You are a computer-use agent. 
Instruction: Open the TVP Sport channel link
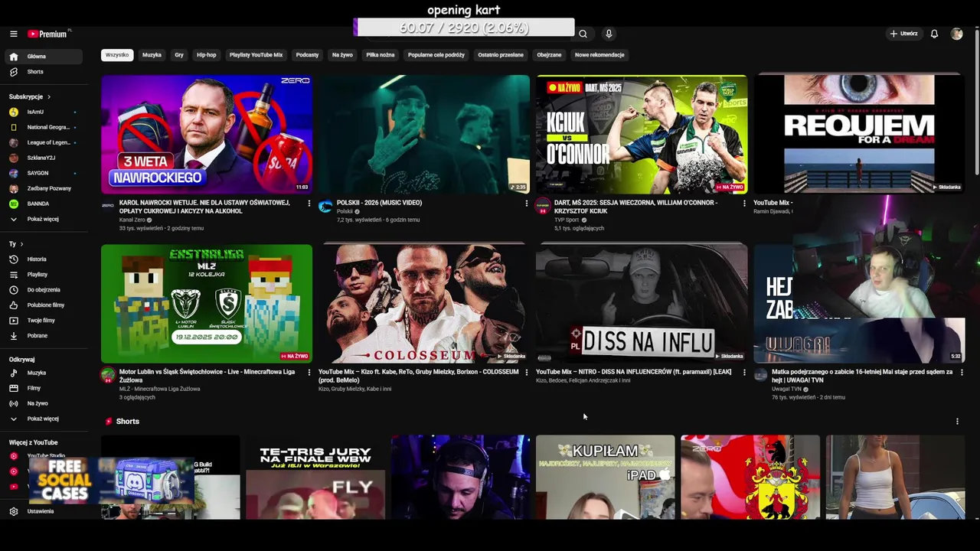(x=567, y=220)
